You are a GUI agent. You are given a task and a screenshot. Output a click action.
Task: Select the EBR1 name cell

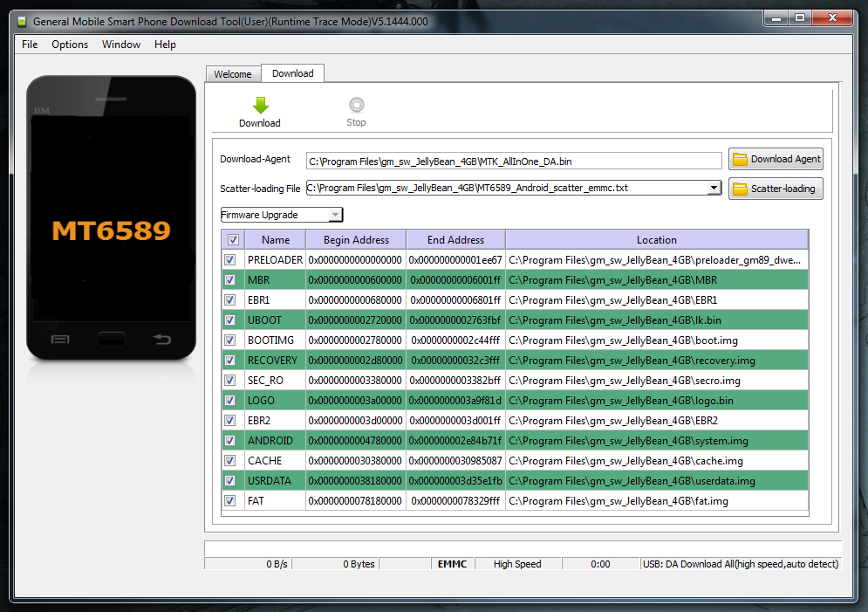tap(276, 300)
